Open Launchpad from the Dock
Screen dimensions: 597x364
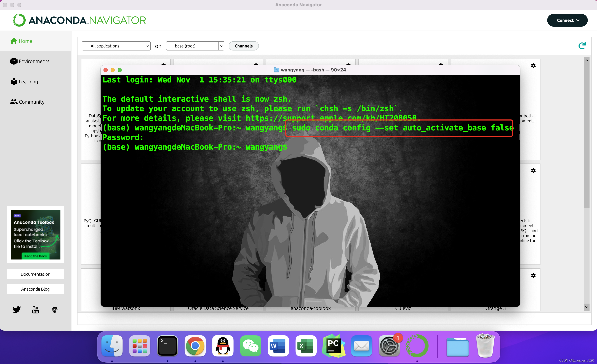pos(140,346)
